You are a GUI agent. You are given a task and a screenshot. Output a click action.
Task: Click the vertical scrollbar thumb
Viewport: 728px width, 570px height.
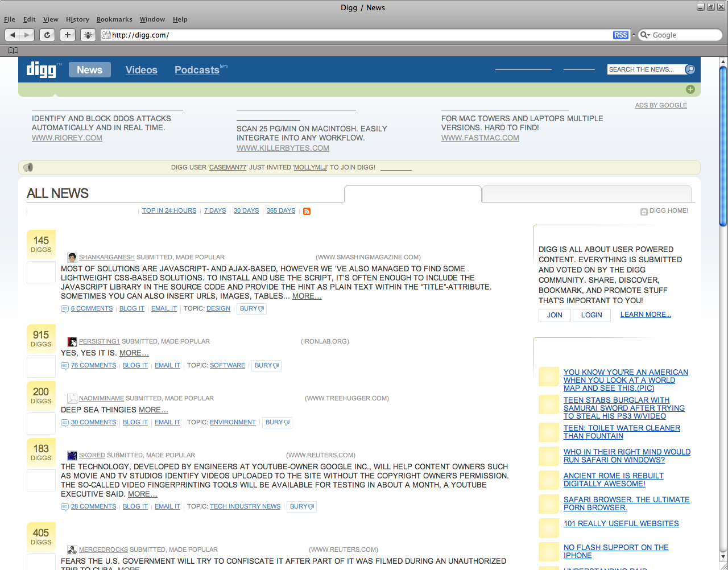pyautogui.click(x=723, y=147)
